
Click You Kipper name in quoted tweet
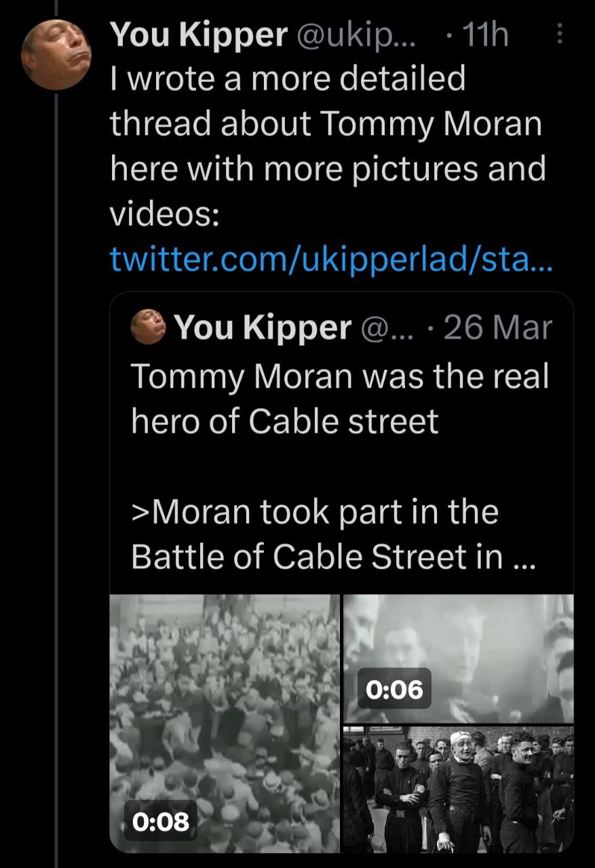click(262, 328)
